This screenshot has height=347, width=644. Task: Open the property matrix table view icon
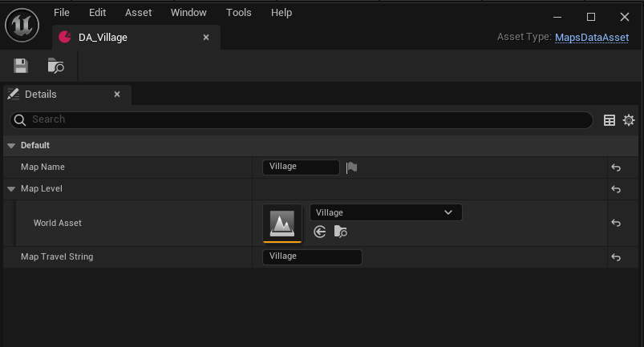coord(610,120)
